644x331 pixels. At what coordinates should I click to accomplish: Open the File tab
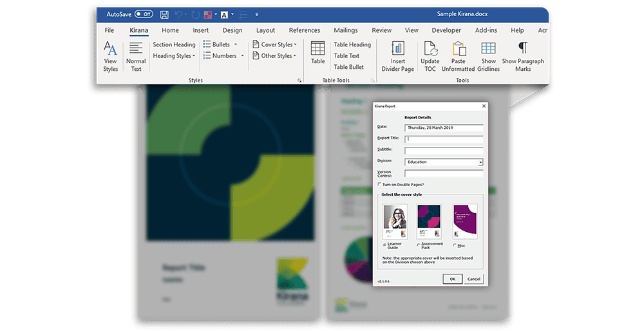coord(109,30)
